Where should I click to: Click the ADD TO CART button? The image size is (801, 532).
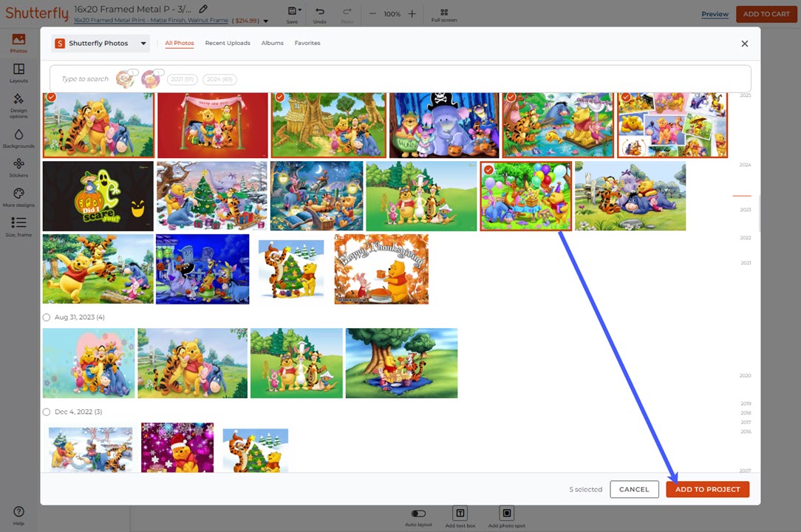[x=766, y=14]
